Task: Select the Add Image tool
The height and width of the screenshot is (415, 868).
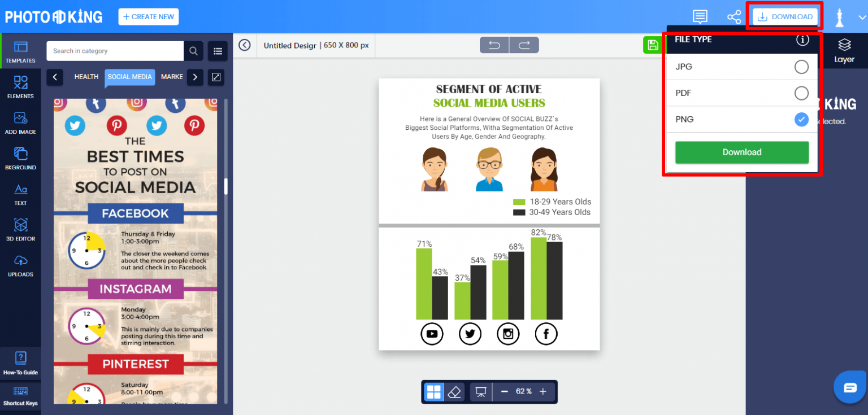Action: pyautogui.click(x=20, y=123)
